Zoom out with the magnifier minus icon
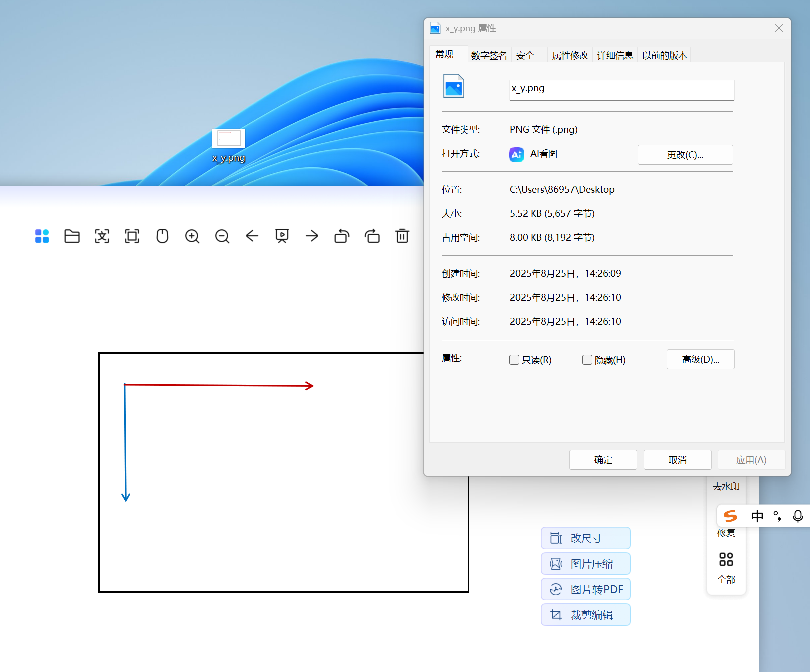This screenshot has height=672, width=810. [222, 236]
